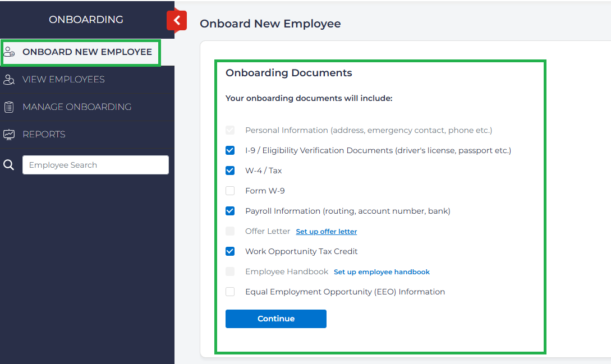Open the Reports section
The height and width of the screenshot is (364, 611).
click(x=44, y=135)
